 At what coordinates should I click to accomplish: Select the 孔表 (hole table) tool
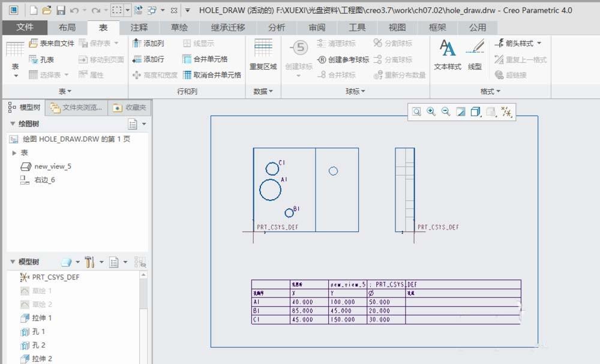42,59
